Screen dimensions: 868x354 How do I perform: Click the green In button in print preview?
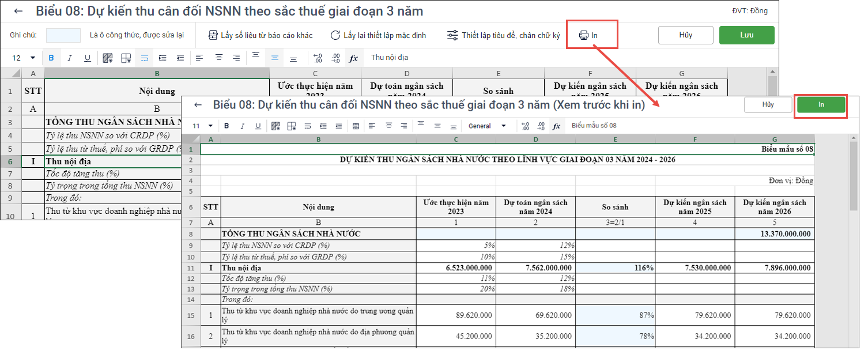pyautogui.click(x=821, y=104)
